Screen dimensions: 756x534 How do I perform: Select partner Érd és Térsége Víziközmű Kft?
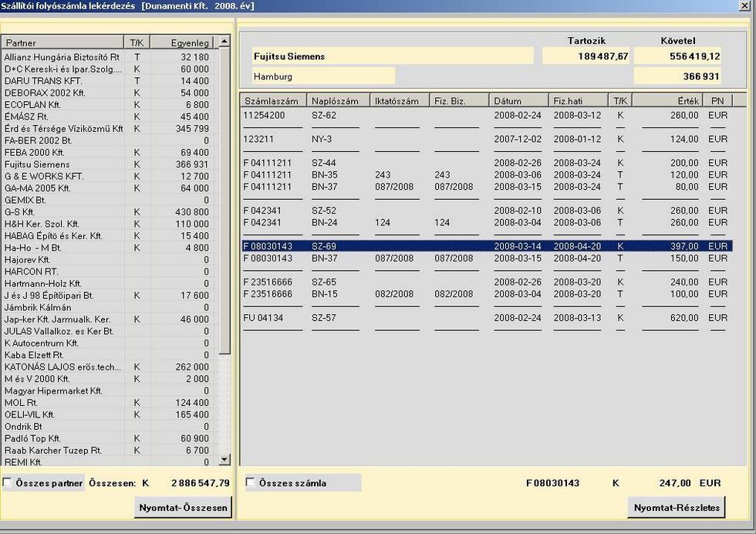pos(110,128)
